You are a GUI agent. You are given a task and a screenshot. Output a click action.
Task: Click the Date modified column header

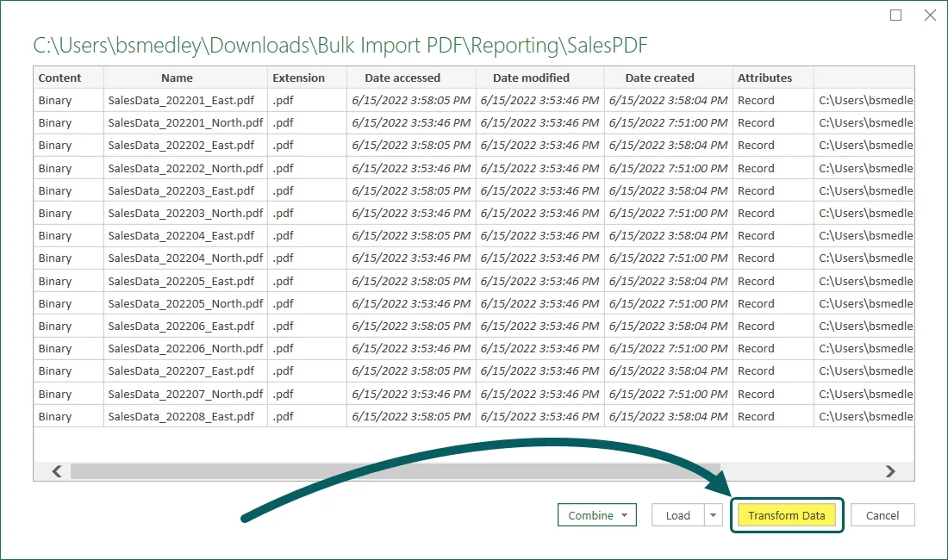point(531,78)
